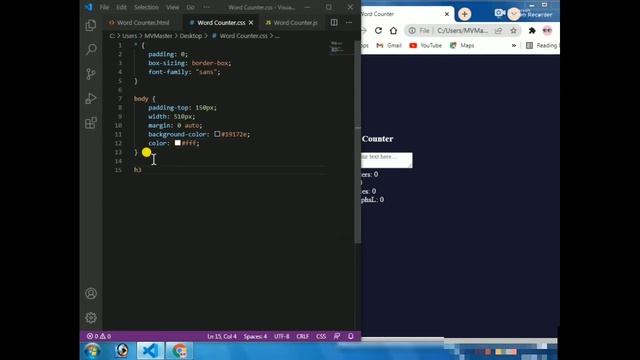
Task: Click the #fff color swatch
Action: [178, 143]
